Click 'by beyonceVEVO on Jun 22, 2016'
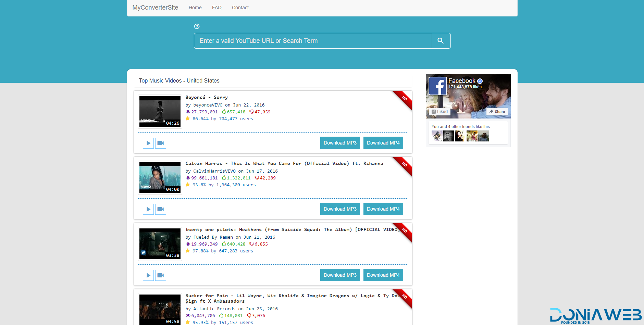Viewport: 644px width, 325px height. [225, 105]
